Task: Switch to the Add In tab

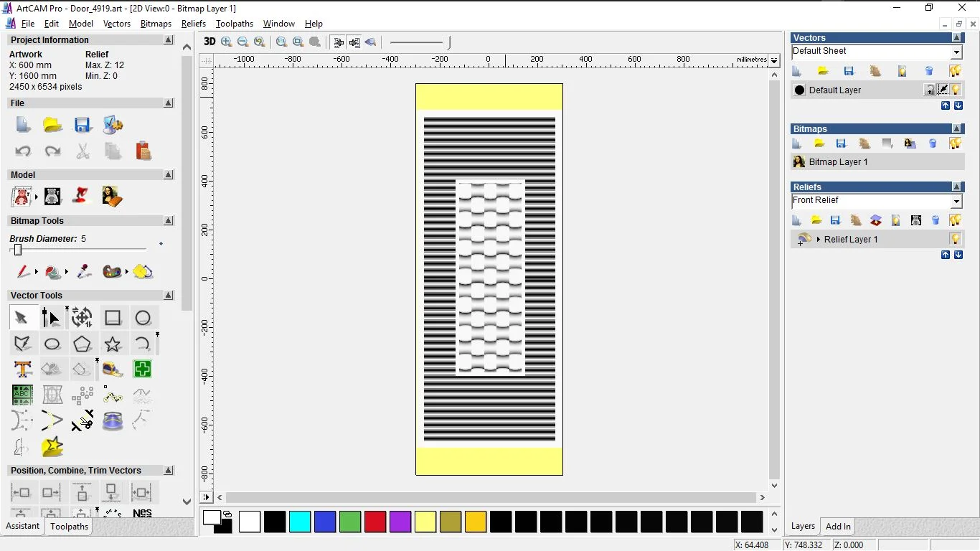Action: [838, 527]
